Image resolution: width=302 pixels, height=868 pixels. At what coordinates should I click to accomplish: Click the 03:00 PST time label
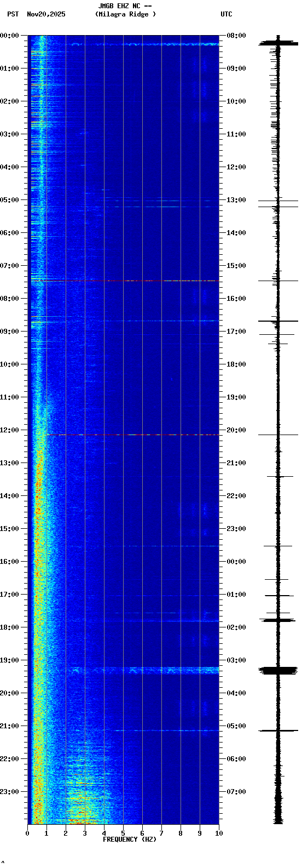coord(9,134)
